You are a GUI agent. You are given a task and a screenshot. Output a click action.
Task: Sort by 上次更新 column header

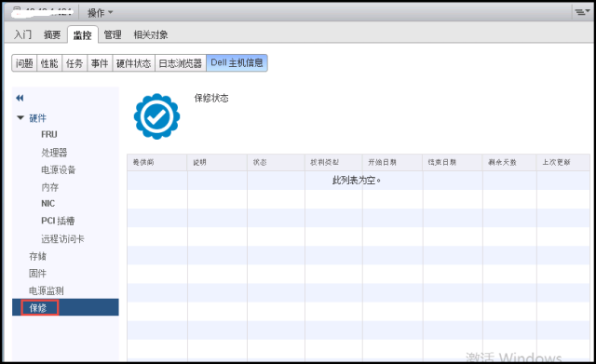(x=563, y=162)
